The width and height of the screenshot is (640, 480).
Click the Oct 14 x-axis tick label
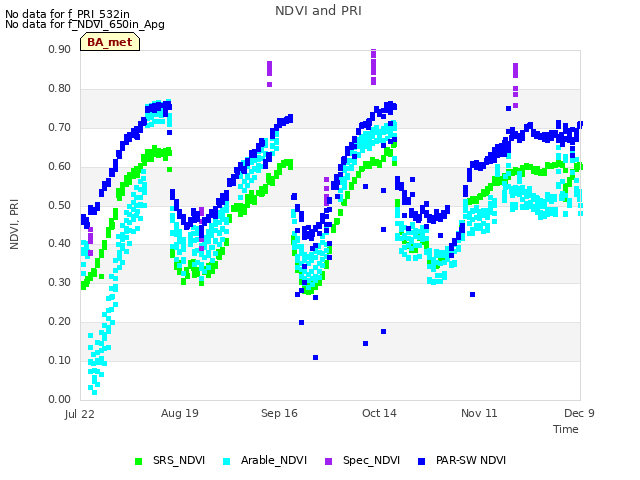point(379,413)
